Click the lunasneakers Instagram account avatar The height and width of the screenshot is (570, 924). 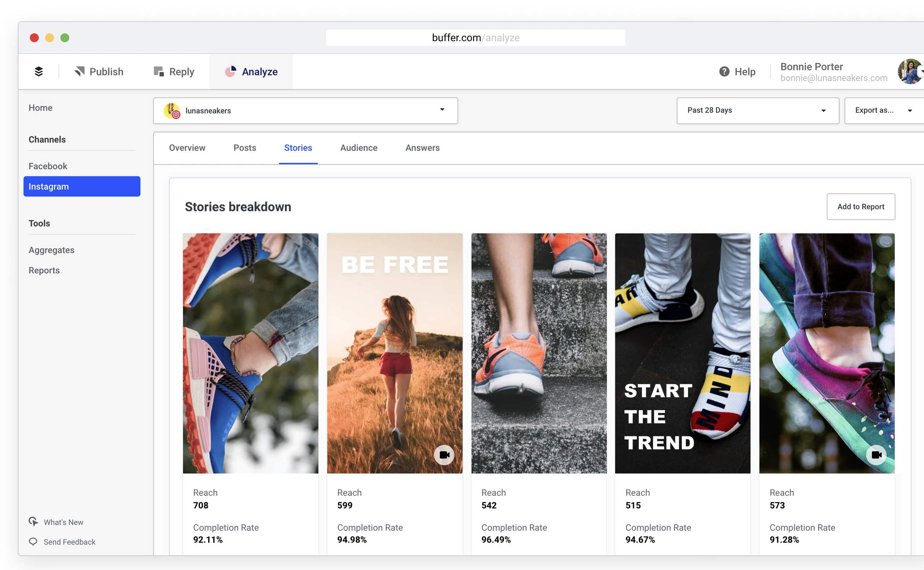[171, 111]
